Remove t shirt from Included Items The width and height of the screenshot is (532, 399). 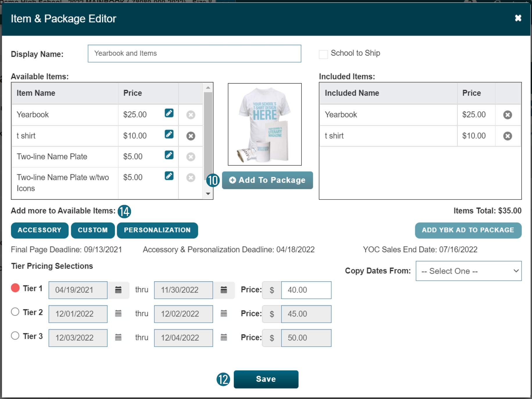507,136
